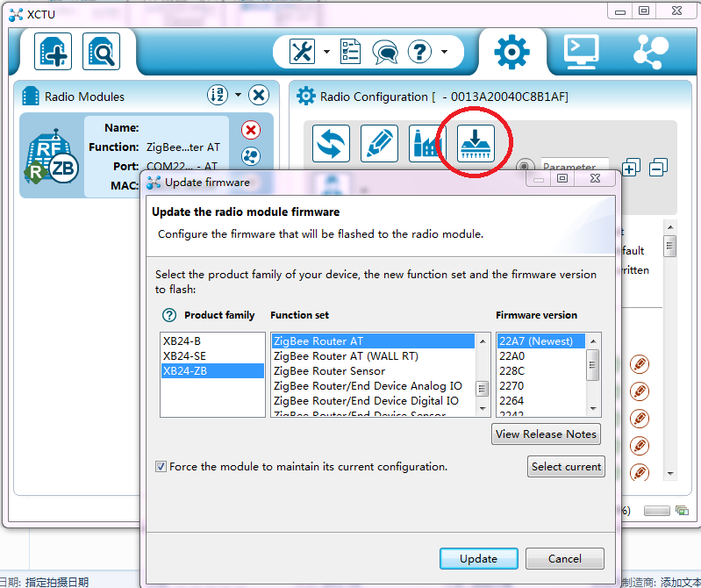Open the Tools wrench icon
This screenshot has height=588, width=701.
click(302, 52)
